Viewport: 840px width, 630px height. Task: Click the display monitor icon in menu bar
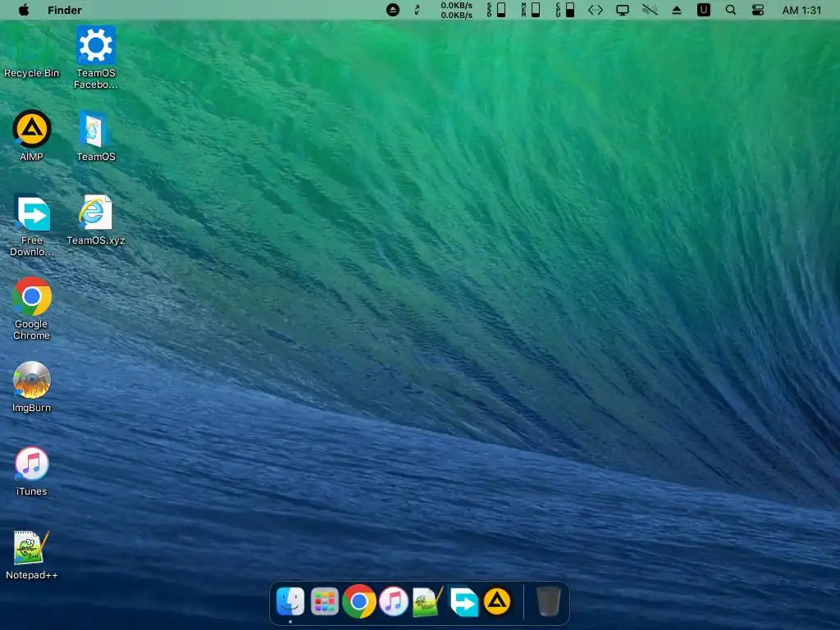click(x=623, y=10)
